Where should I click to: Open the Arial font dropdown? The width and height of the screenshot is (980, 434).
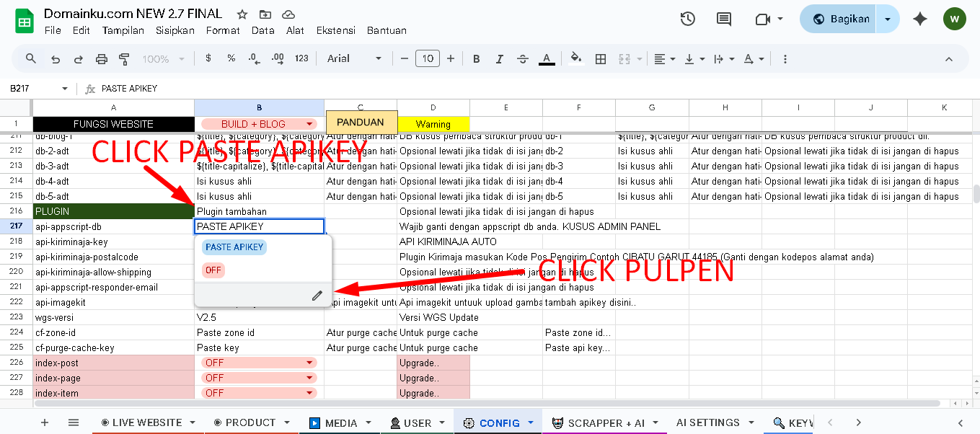pyautogui.click(x=355, y=58)
